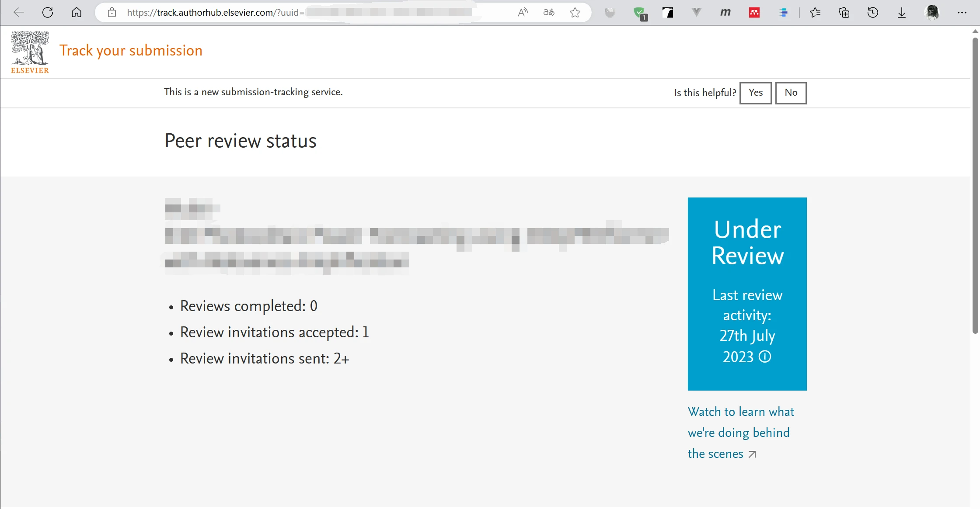This screenshot has height=509, width=980.
Task: Go to browser home page icon
Action: point(77,12)
